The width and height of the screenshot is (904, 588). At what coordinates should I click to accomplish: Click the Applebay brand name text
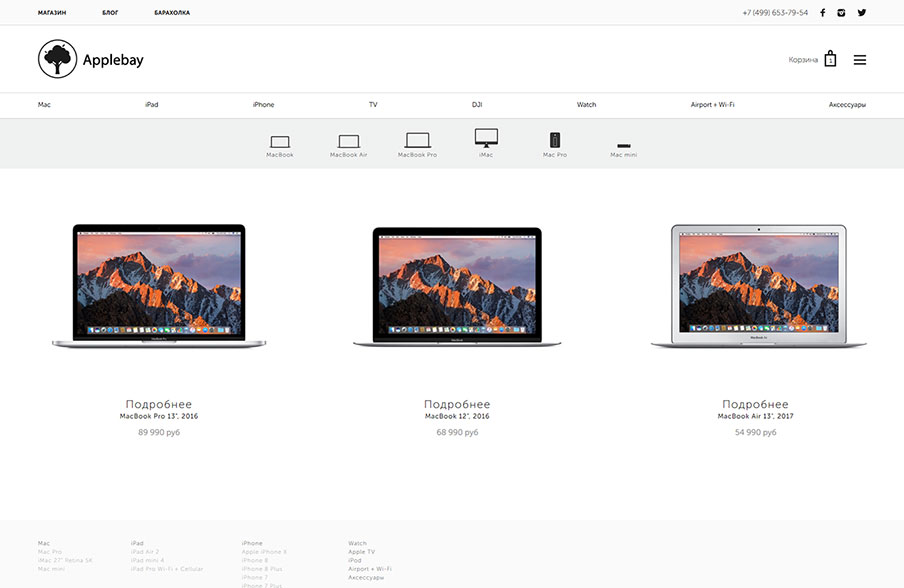113,60
